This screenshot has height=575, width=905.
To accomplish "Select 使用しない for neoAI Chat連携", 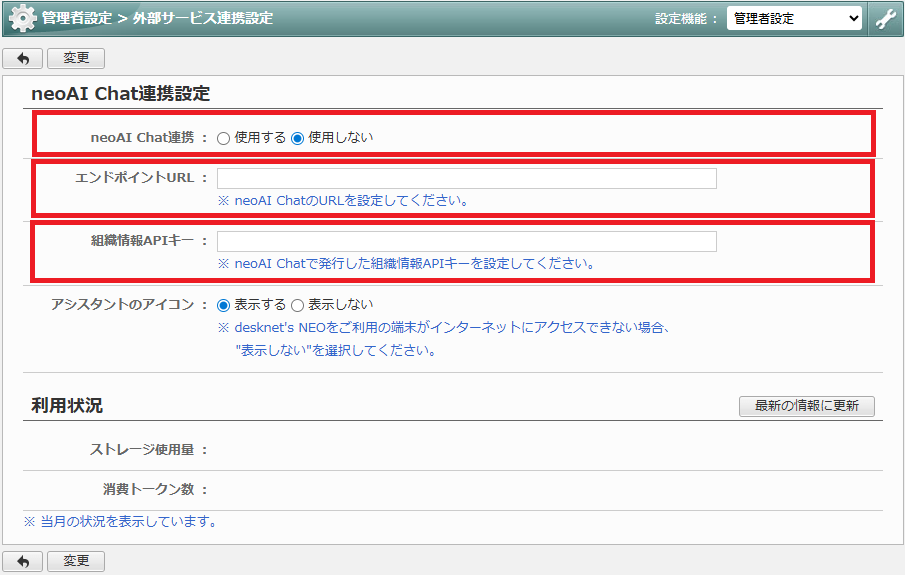I will pos(297,138).
